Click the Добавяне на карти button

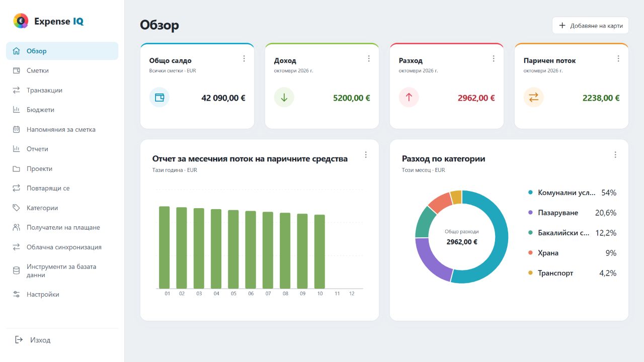(591, 26)
